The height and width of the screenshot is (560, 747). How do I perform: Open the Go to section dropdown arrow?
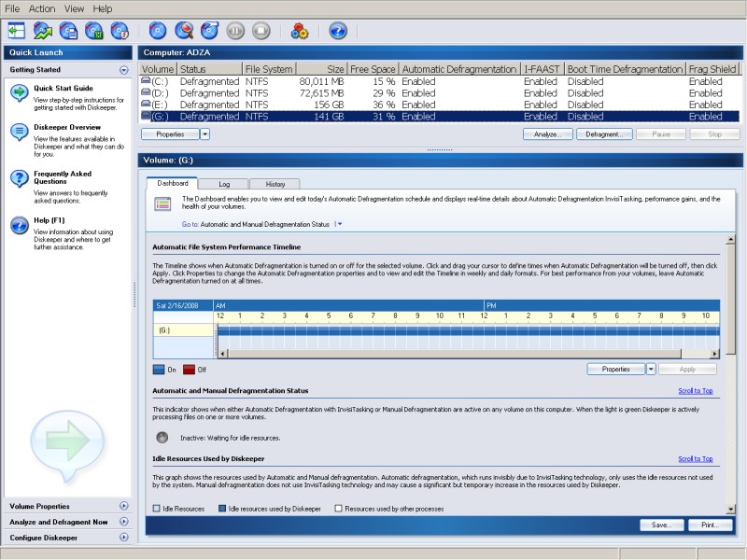coord(339,224)
